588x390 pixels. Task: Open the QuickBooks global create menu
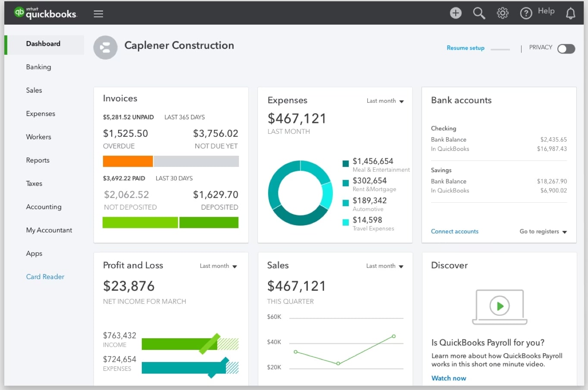pos(455,13)
